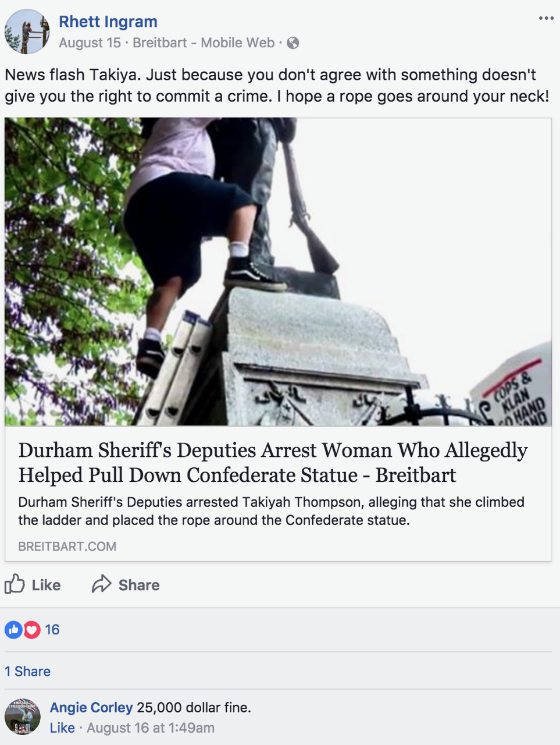Viewport: 560px width, 745px height.
Task: Click the thumbs-up Like icon on the post
Action: [x=15, y=584]
